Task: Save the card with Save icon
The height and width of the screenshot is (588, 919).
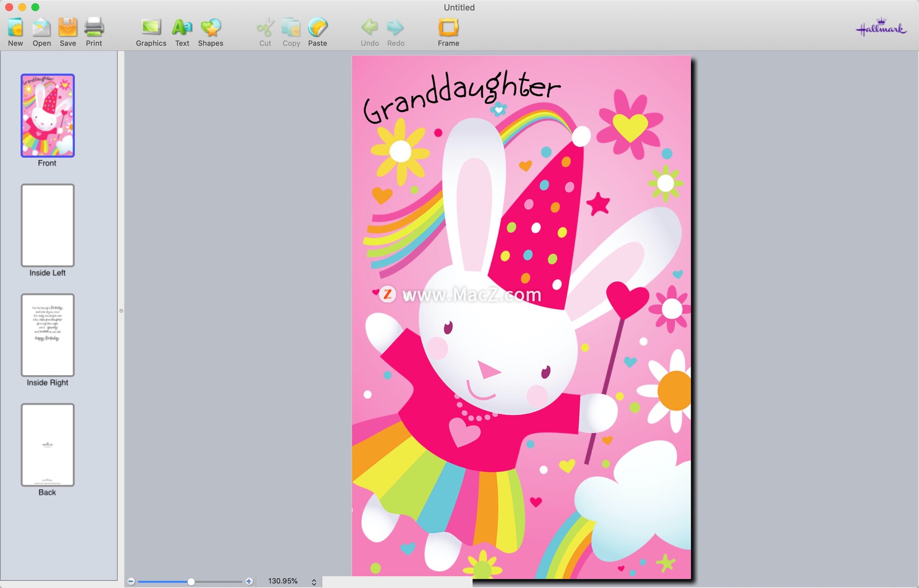Action: 67,28
